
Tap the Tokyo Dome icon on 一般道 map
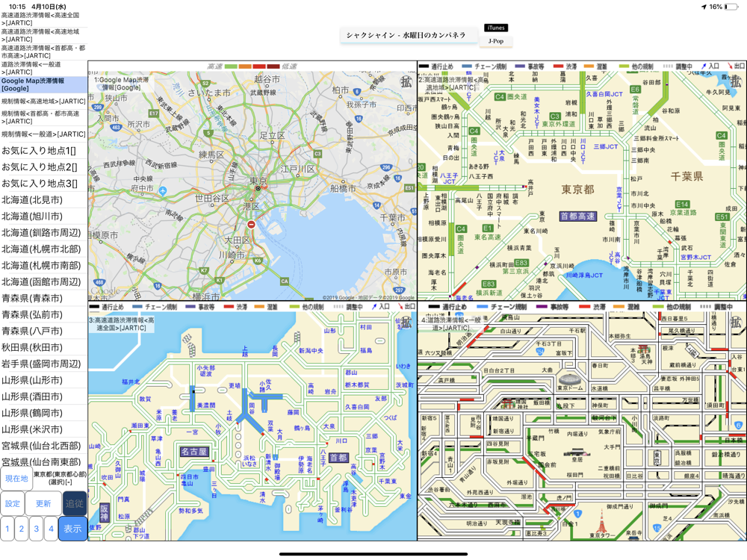[x=569, y=380]
